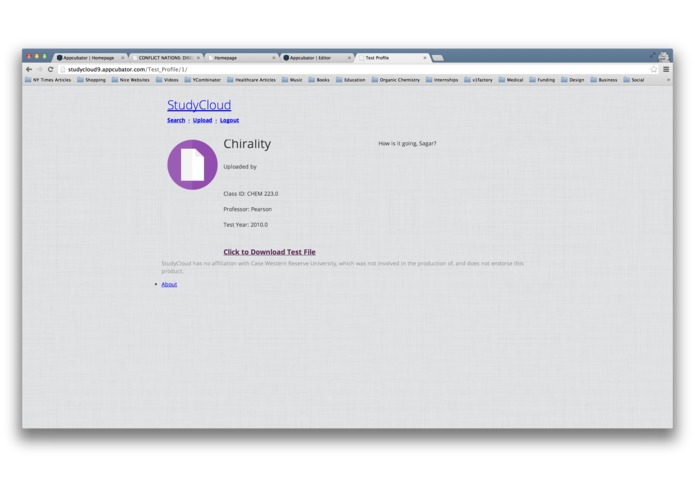Screen dimensions: 695x494
Task: Open the Internships bookmark folder
Action: [442, 80]
